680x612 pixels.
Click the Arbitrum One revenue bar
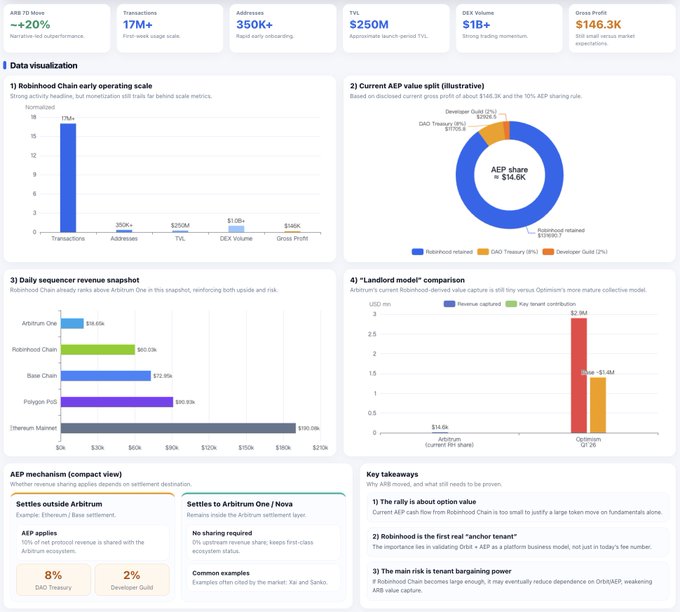[72, 323]
